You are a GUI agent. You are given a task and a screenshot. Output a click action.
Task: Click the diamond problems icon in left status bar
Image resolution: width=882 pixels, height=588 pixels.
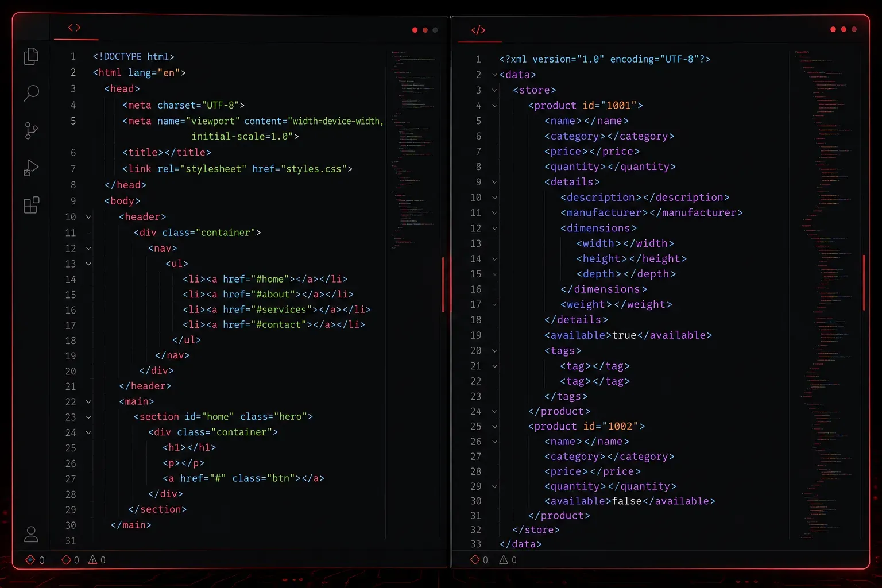click(66, 560)
